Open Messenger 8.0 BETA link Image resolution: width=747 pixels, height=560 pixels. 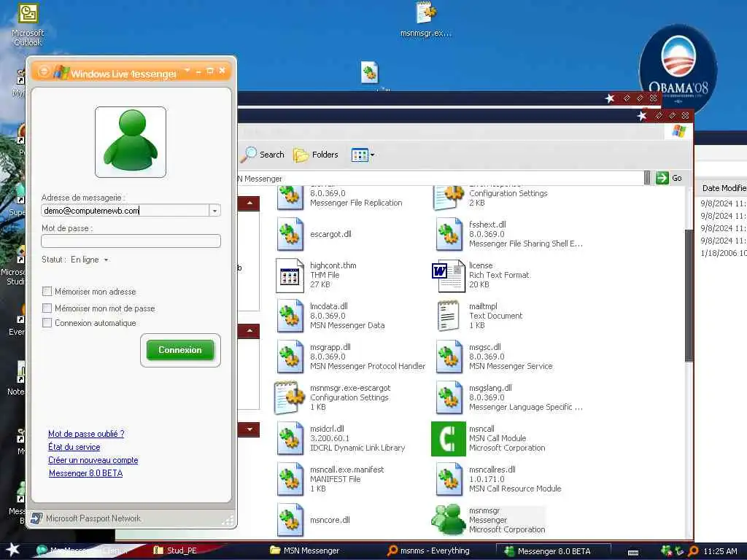pyautogui.click(x=86, y=473)
